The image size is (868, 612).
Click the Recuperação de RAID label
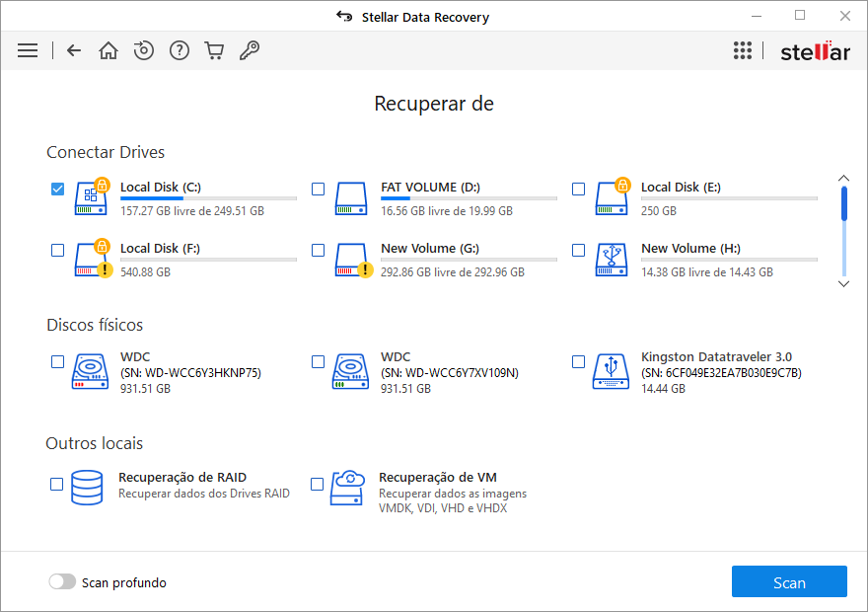click(x=182, y=478)
